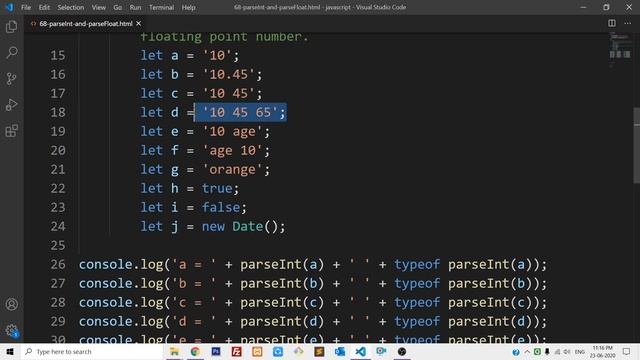Click the Windows Start button
This screenshot has height=360, width=640.
click(10, 351)
